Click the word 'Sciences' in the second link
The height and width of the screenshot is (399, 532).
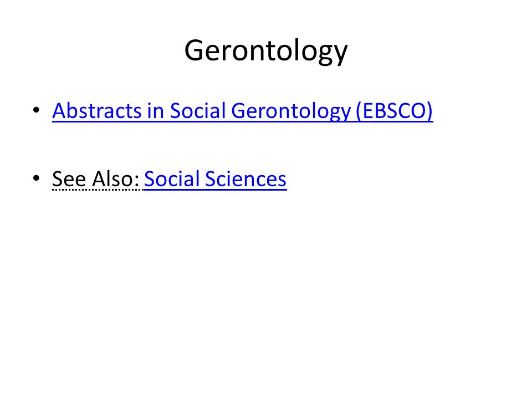[245, 179]
